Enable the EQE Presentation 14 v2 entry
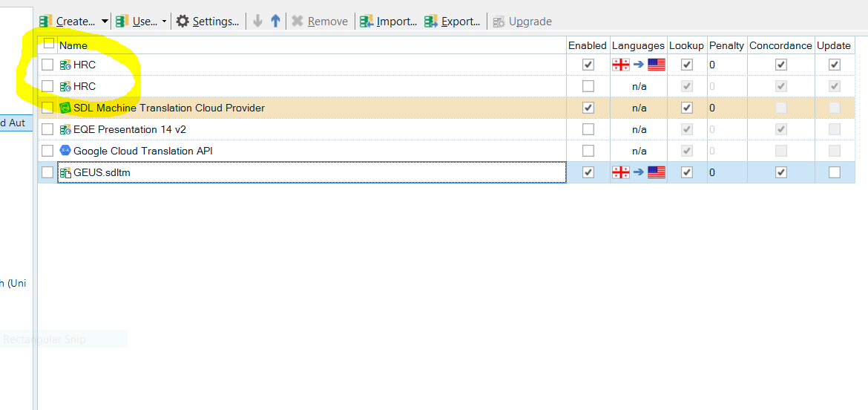The height and width of the screenshot is (410, 868). click(x=588, y=129)
